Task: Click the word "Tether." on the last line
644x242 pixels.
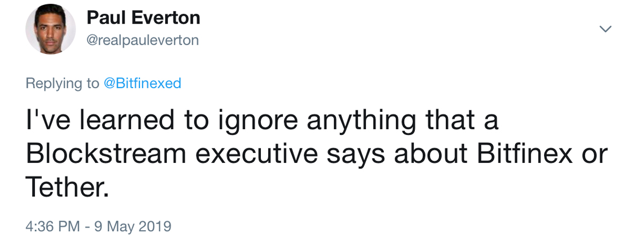Action: pyautogui.click(x=68, y=188)
